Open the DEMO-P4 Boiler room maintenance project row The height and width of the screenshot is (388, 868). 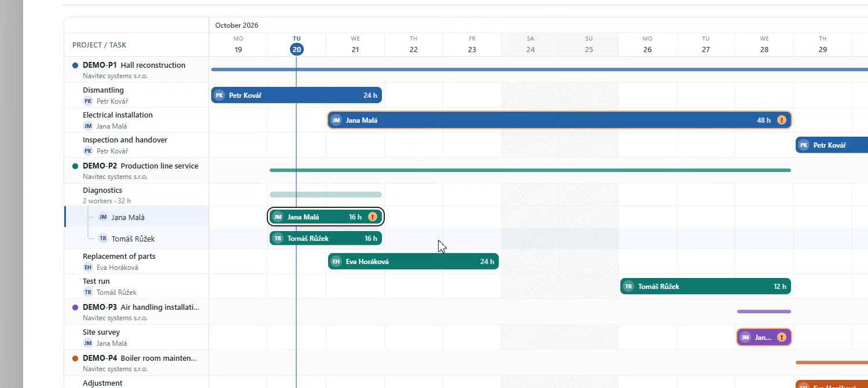(x=137, y=363)
